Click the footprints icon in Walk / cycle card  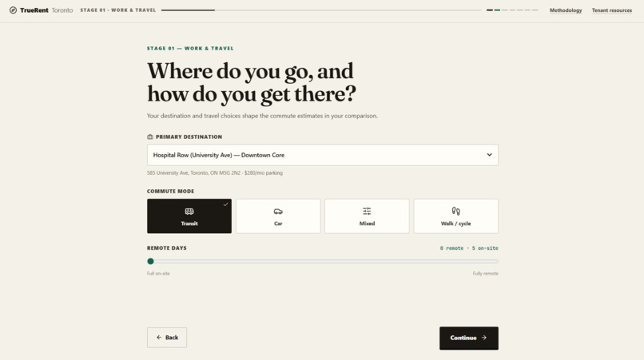456,211
